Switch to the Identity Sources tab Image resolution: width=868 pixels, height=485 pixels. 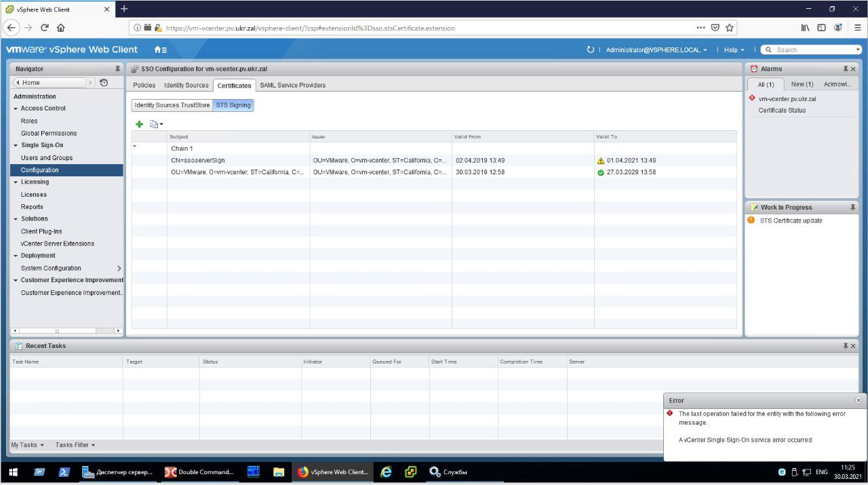(186, 85)
